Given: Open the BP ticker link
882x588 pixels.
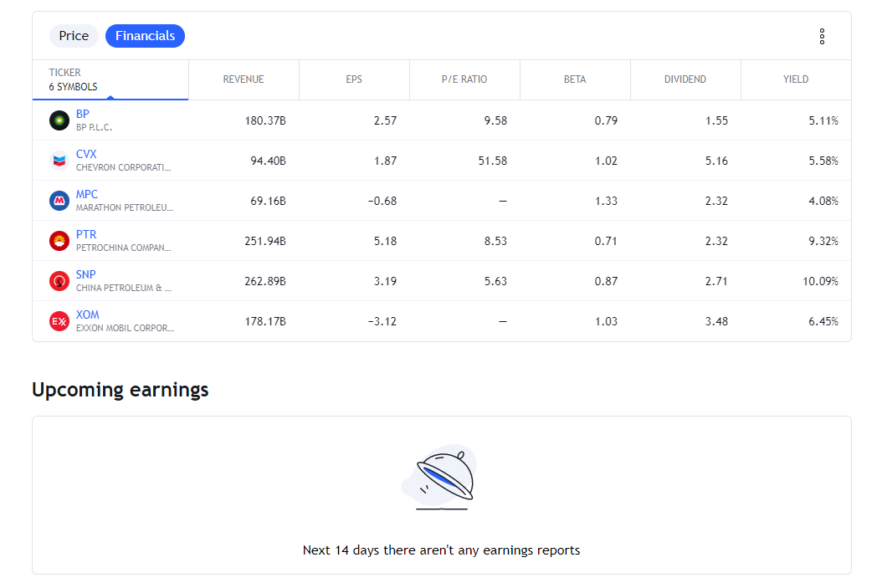Looking at the screenshot, I should [x=83, y=114].
